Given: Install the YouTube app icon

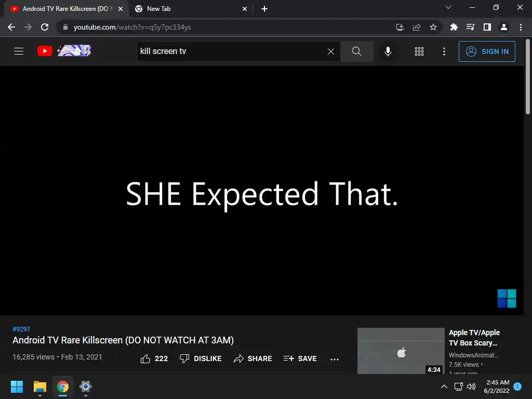Looking at the screenshot, I should [x=400, y=27].
